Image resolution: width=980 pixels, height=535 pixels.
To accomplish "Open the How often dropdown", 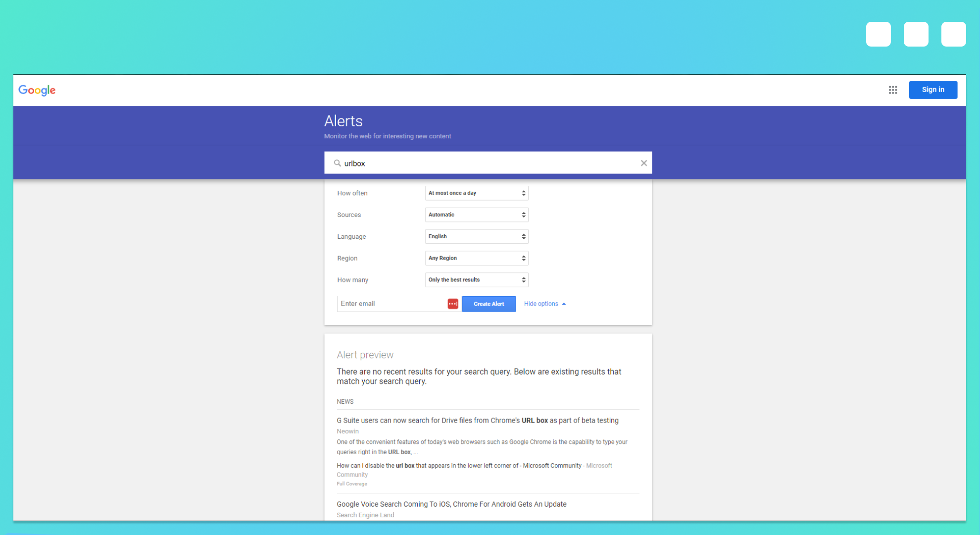I will tap(476, 193).
